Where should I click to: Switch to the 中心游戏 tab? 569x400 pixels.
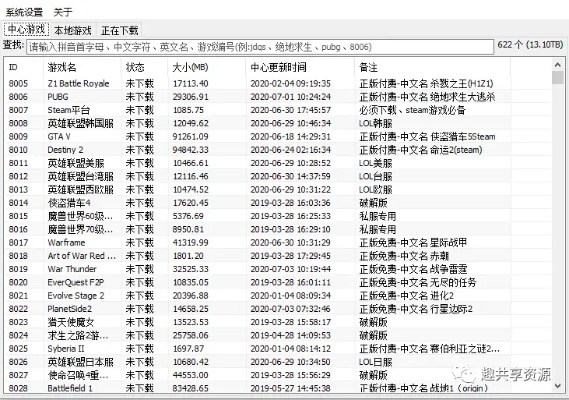click(x=26, y=29)
